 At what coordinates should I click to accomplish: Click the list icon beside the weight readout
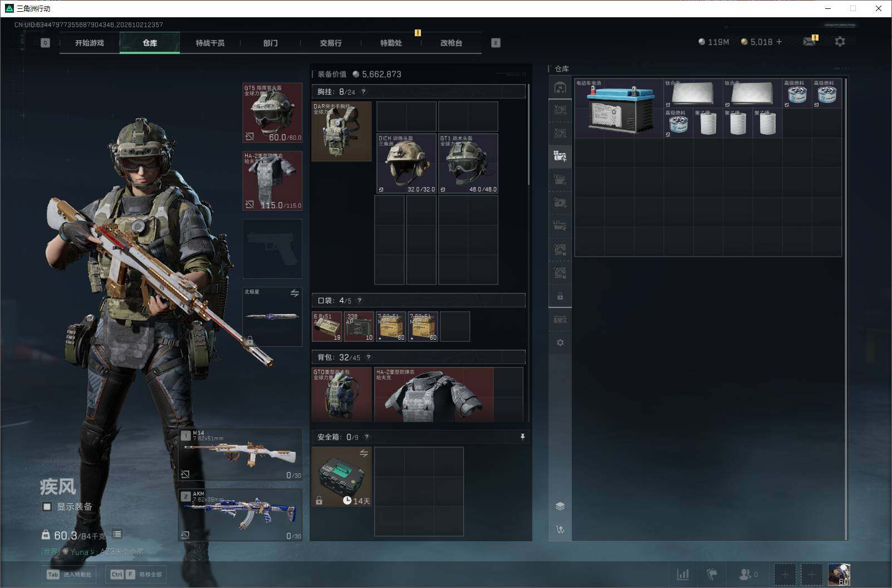(x=117, y=535)
